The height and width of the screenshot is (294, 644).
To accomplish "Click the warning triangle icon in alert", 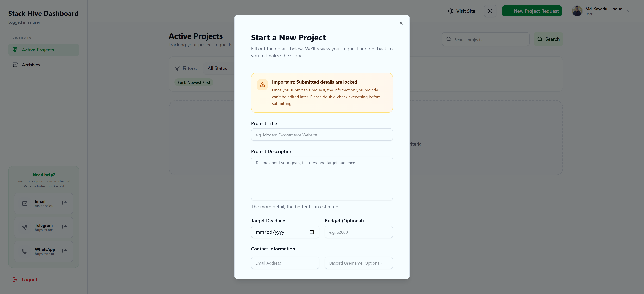I will [262, 85].
